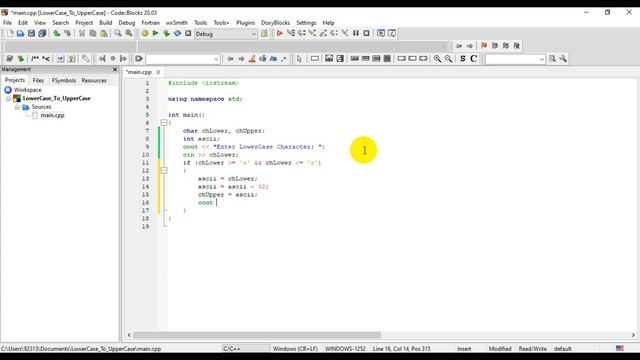This screenshot has width=640, height=360.
Task: Copy the selected text
Action: tap(93, 33)
